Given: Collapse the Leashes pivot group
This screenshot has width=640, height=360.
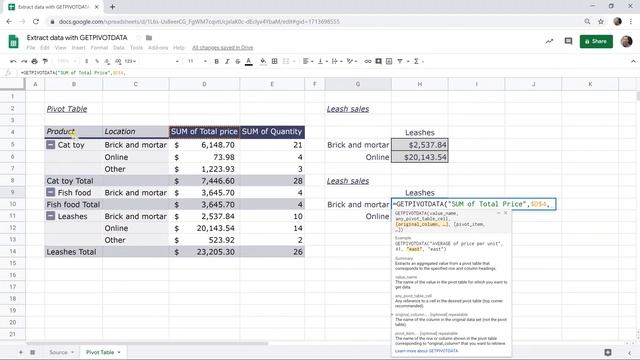Looking at the screenshot, I should 50,216.
